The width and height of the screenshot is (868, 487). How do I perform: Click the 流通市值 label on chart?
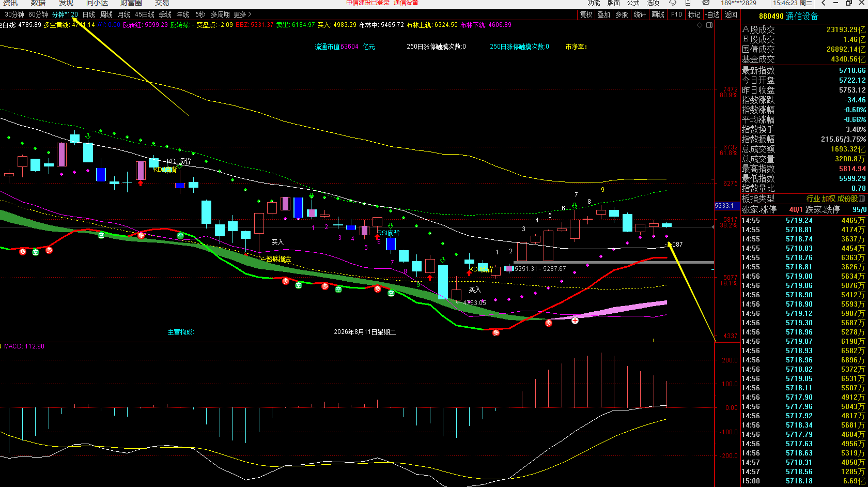pos(328,47)
